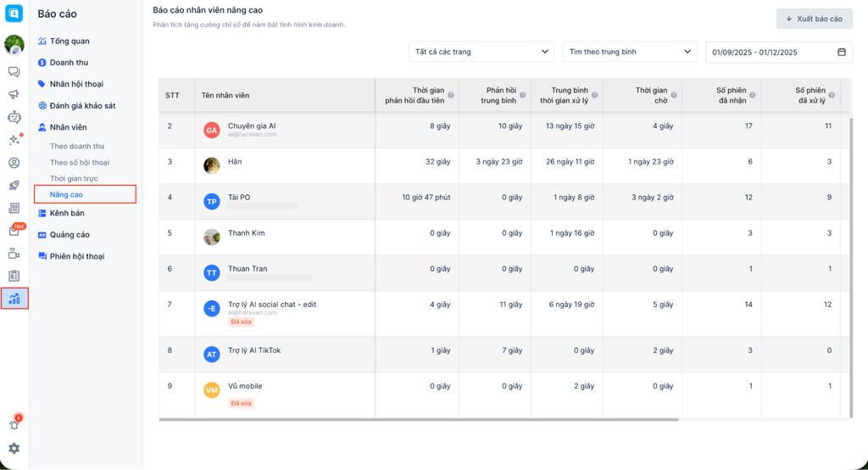
Task: Collapse the Nhân viên menu section
Action: 68,127
